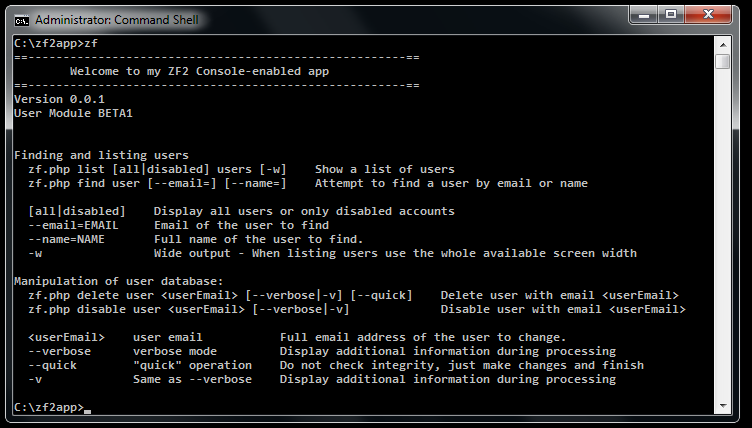Click 'Show a list of users' description

(x=385, y=169)
